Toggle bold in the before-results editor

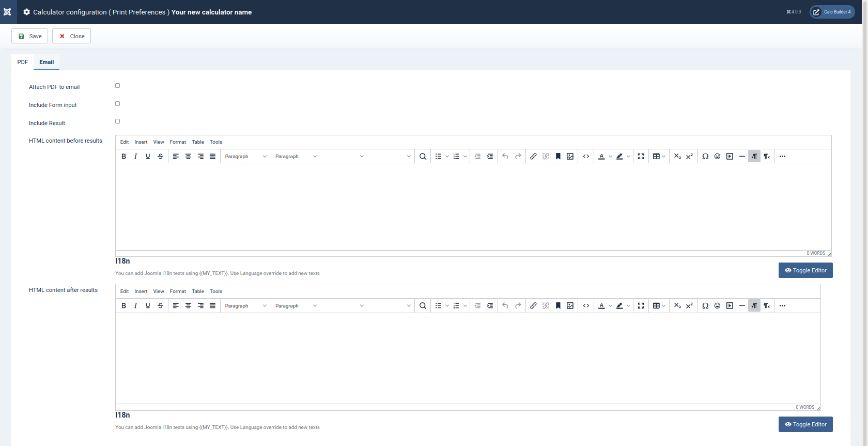(123, 156)
